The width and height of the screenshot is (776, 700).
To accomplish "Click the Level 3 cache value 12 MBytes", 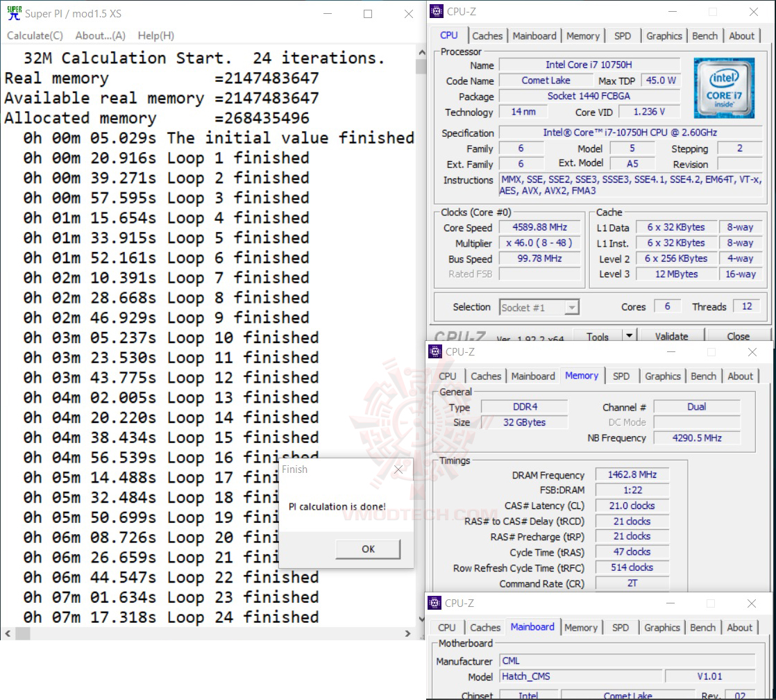I will pyautogui.click(x=677, y=274).
